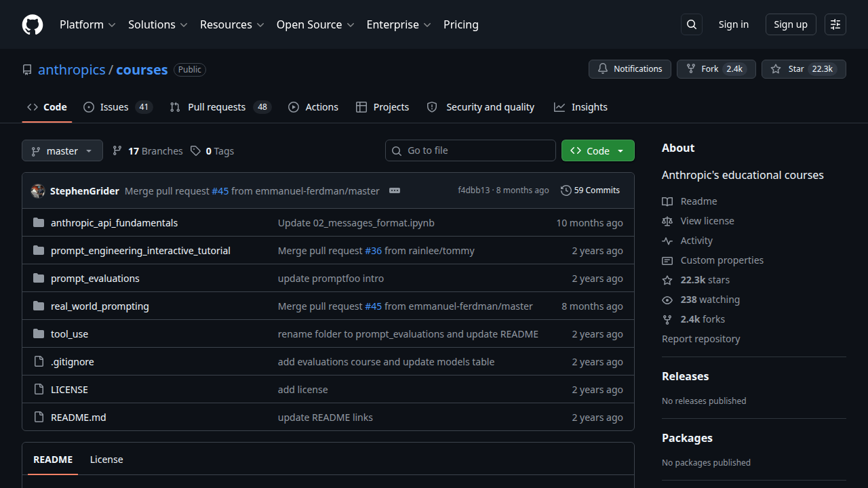Screen dimensions: 868x488
Task: Switch to the Actions tab
Action: coord(313,107)
